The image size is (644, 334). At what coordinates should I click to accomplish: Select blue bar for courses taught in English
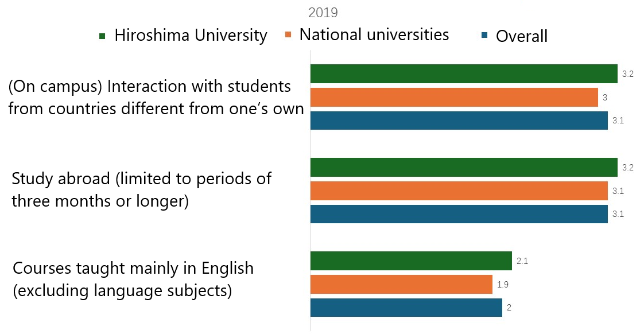pos(406,308)
